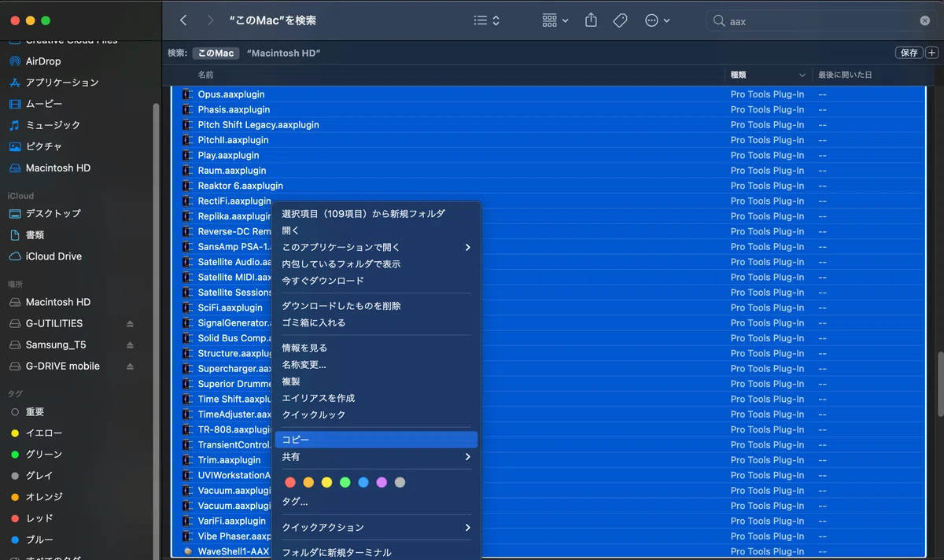Choose ダウンロードしたものを削除

tap(376, 306)
